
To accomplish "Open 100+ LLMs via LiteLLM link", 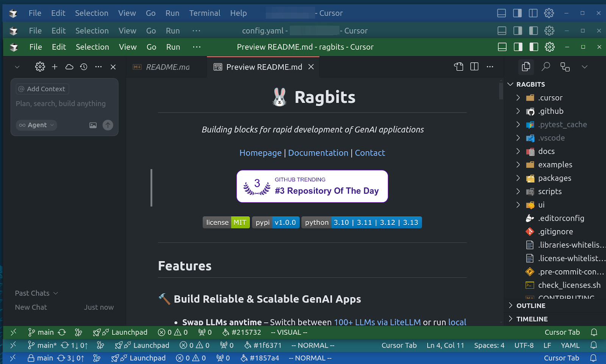I will [377, 322].
